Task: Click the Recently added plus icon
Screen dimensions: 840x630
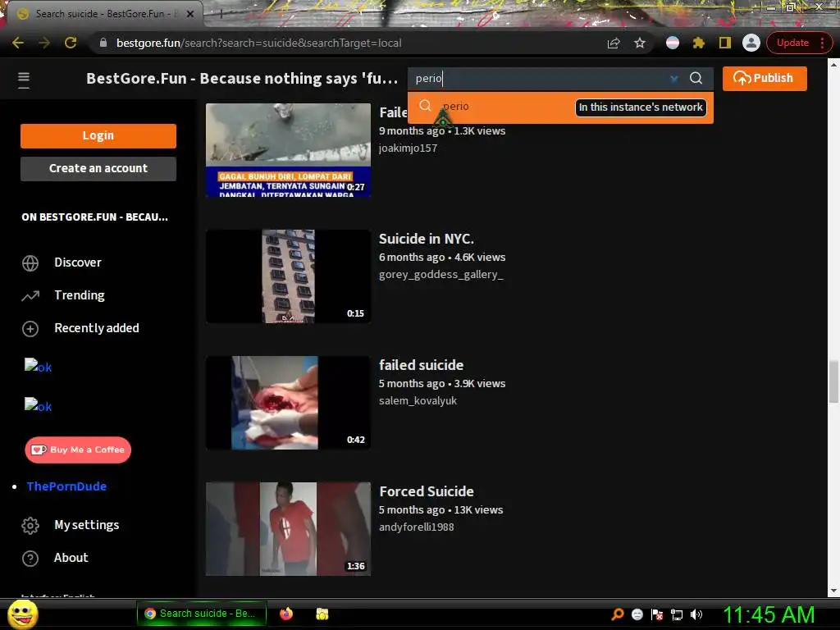Action: (30, 328)
